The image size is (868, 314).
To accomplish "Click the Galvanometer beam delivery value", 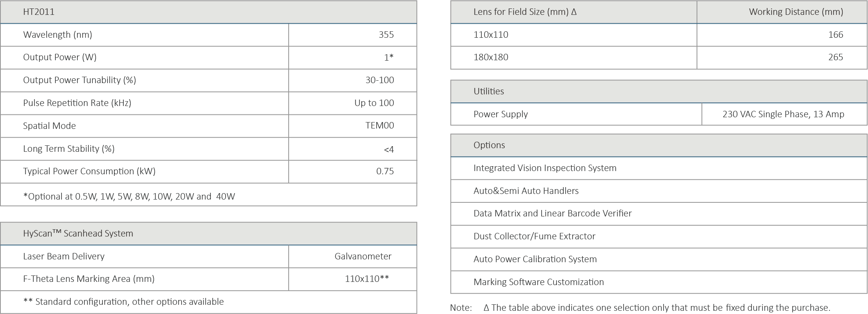I will pos(363,256).
